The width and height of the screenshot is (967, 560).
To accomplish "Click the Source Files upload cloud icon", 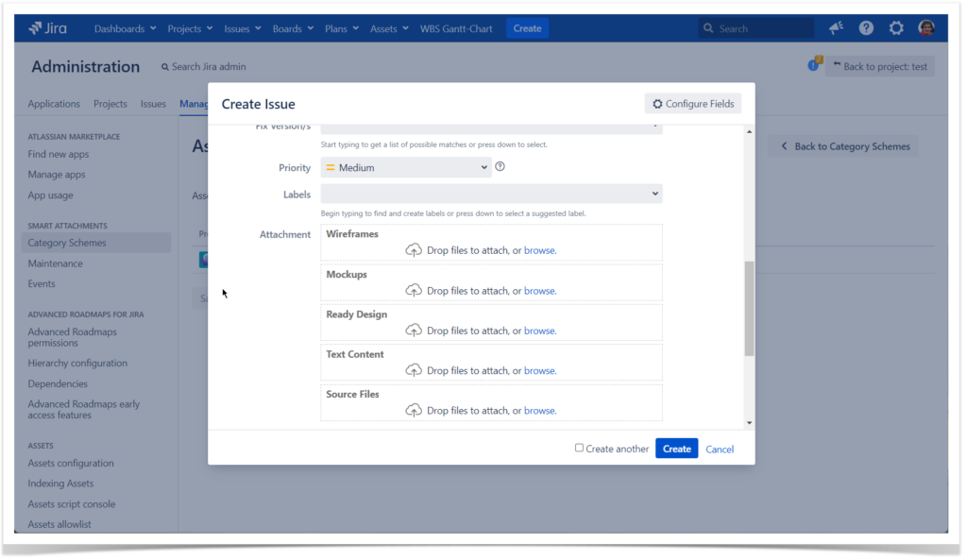I will [x=413, y=410].
